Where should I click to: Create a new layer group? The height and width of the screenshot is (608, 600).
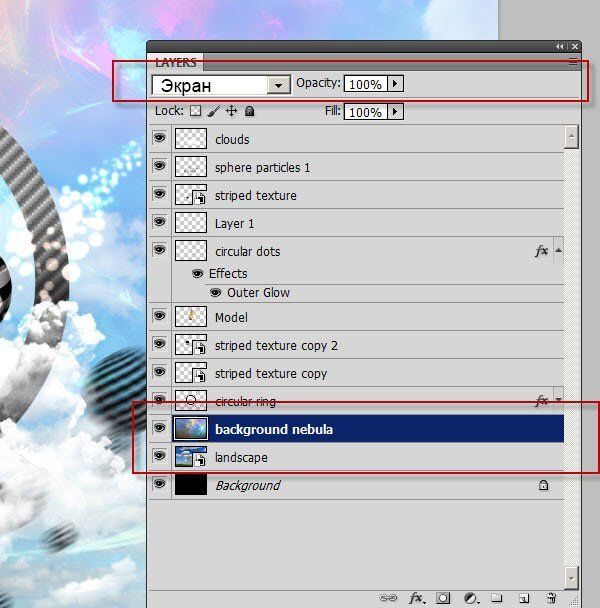(x=496, y=598)
